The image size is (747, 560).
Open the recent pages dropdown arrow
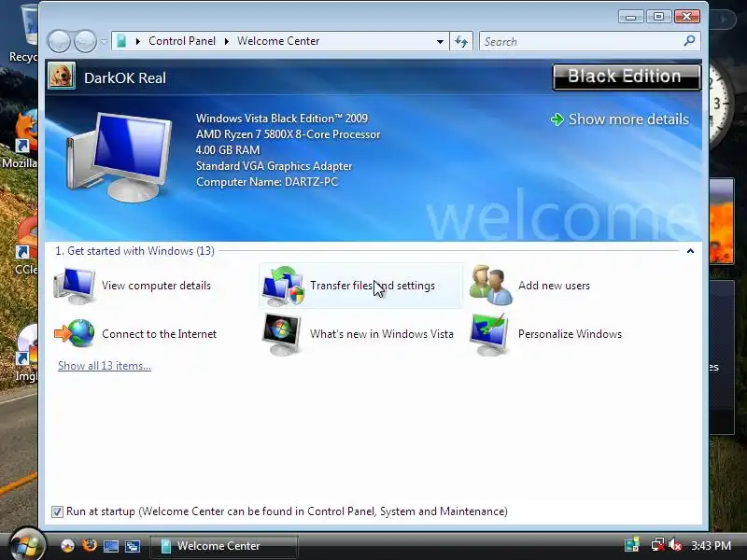(x=104, y=42)
